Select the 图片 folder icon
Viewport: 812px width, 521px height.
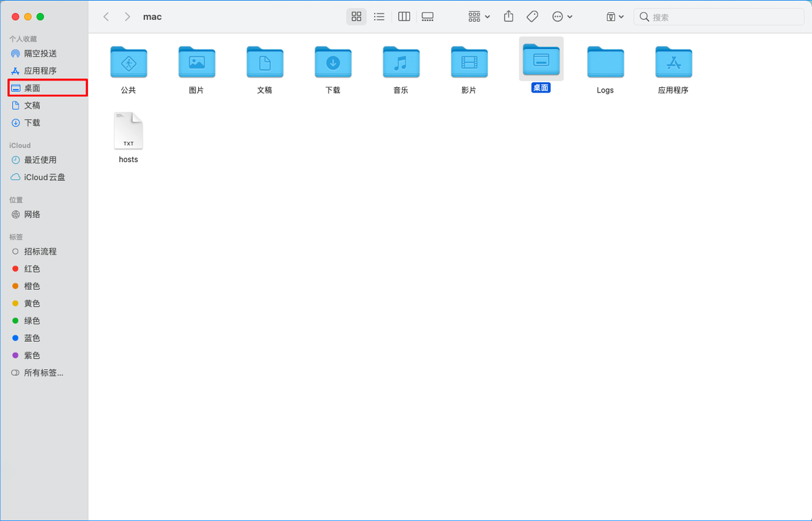click(197, 62)
